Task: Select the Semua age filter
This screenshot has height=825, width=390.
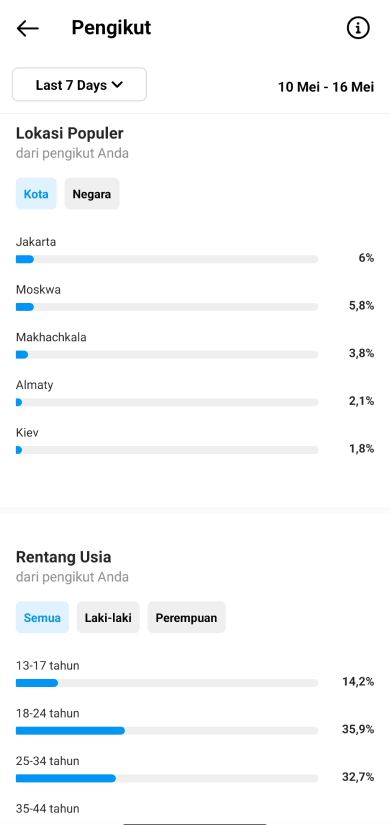Action: 42,618
